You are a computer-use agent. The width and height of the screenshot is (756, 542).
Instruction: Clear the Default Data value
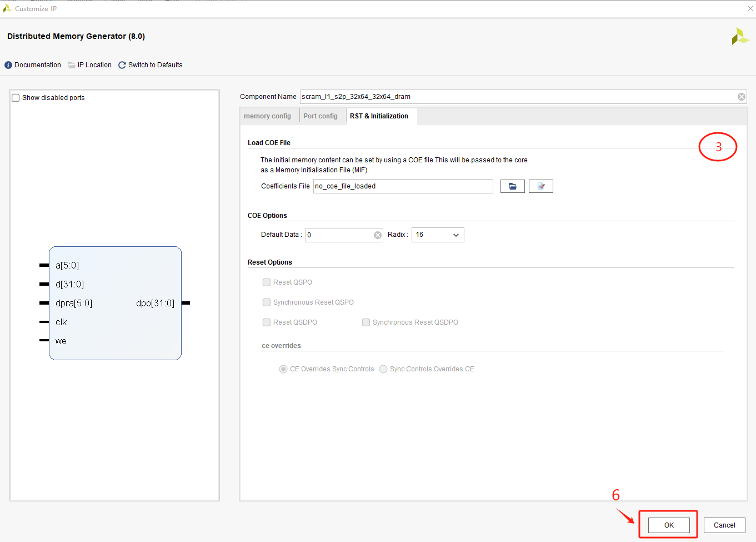coord(378,235)
